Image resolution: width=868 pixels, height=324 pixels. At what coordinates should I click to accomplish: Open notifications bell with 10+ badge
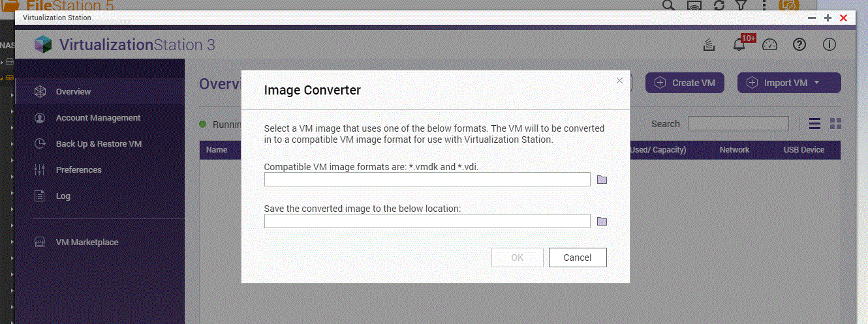[x=739, y=45]
